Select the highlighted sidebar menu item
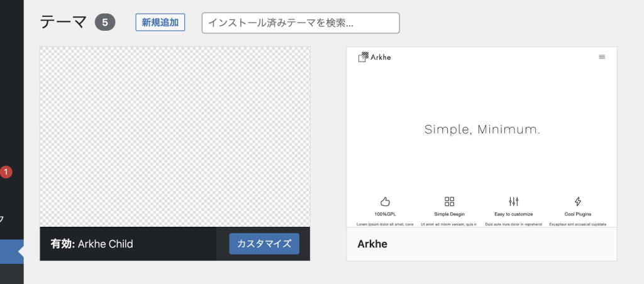644x284 pixels. click(x=12, y=251)
